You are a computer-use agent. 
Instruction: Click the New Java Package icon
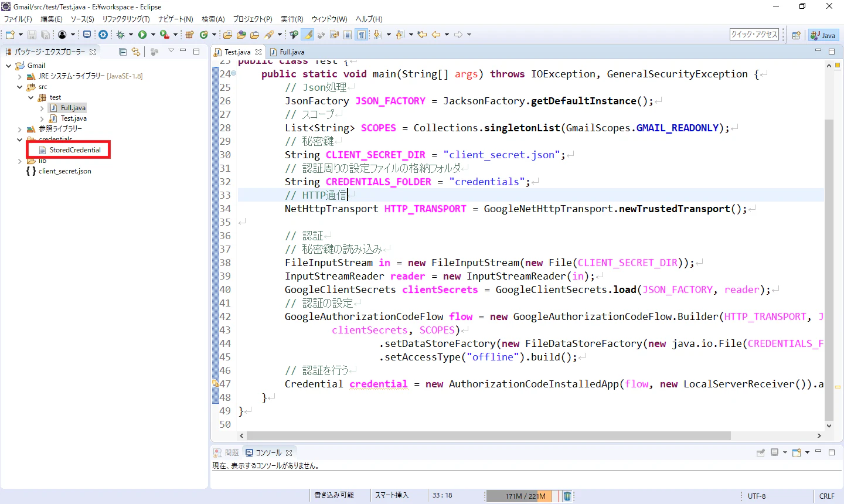point(189,35)
